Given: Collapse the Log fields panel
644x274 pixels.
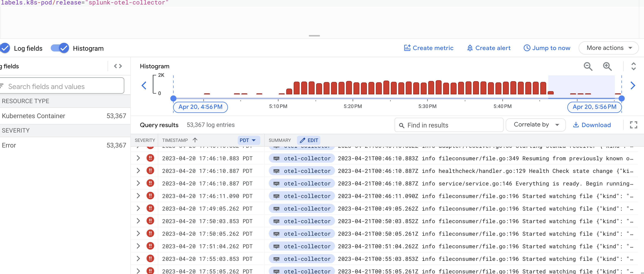Looking at the screenshot, I should tap(118, 66).
